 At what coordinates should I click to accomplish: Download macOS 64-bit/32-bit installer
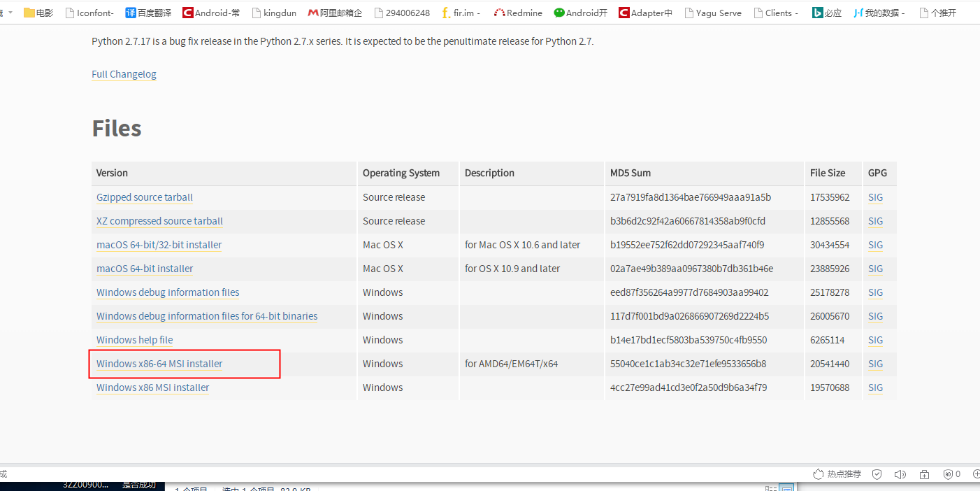159,245
